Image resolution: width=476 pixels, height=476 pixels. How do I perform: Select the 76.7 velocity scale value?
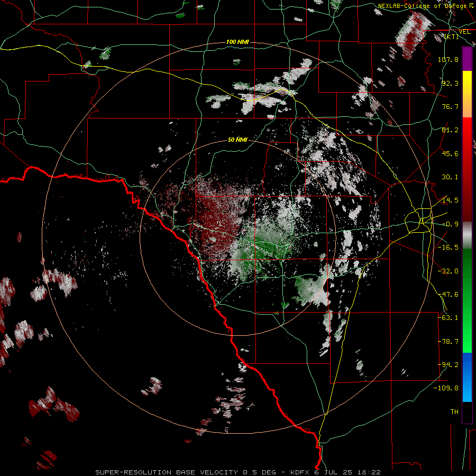click(x=450, y=106)
